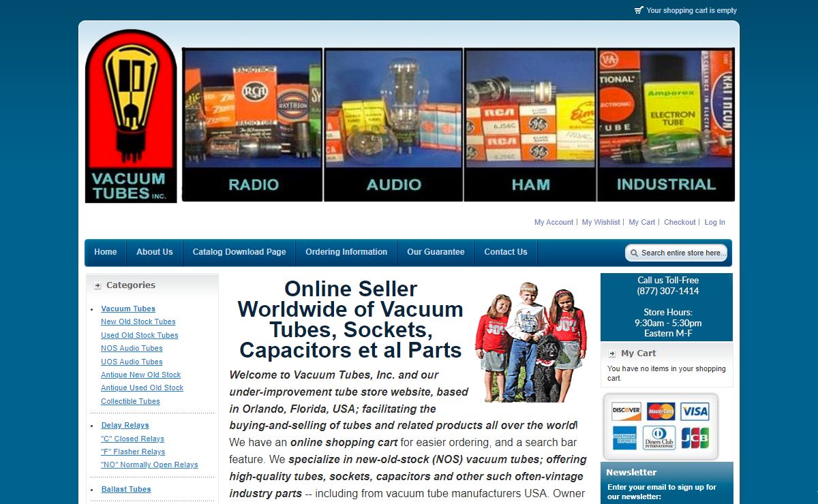
Task: Open the Contact Us page
Action: [x=506, y=252]
